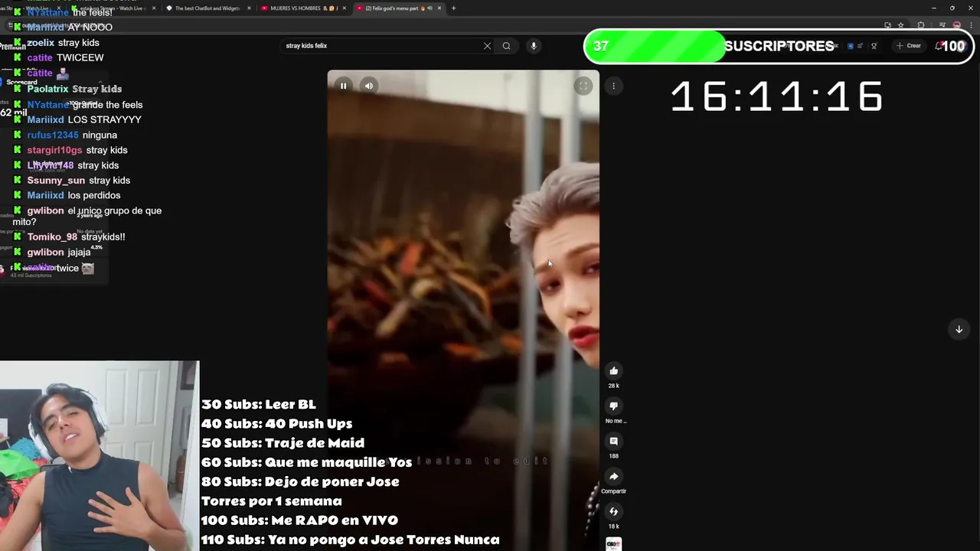The image size is (980, 551).
Task: Go to the next Short with down arrow
Action: click(x=959, y=329)
